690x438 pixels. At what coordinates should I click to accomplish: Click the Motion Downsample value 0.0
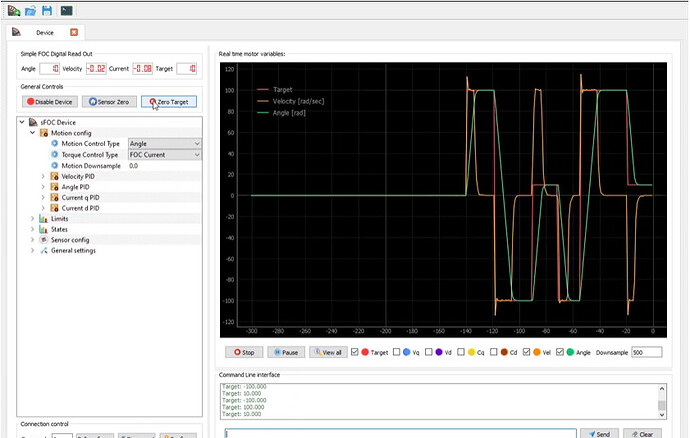[x=133, y=166]
